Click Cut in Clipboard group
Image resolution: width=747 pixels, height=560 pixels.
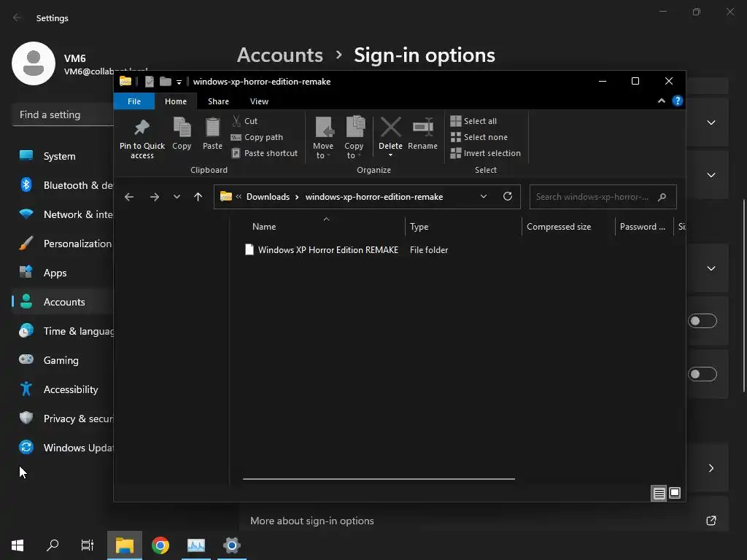(245, 121)
